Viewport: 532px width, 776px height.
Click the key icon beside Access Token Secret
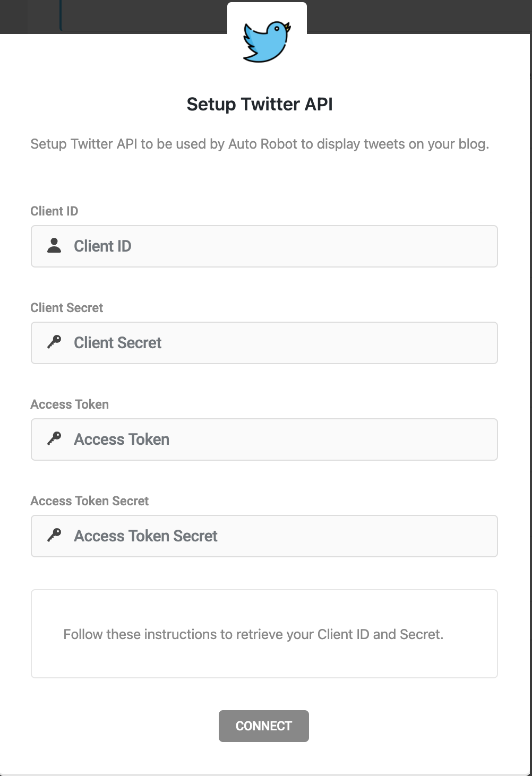[x=54, y=536]
